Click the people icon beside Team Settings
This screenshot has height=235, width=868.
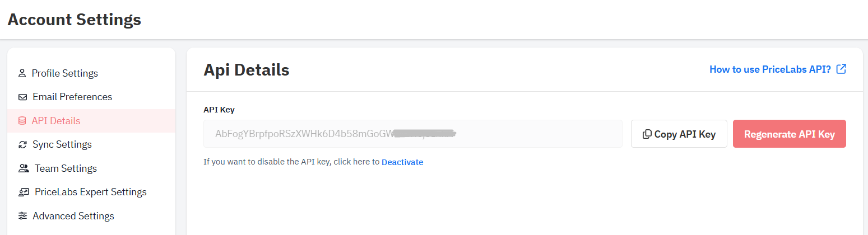(24, 168)
